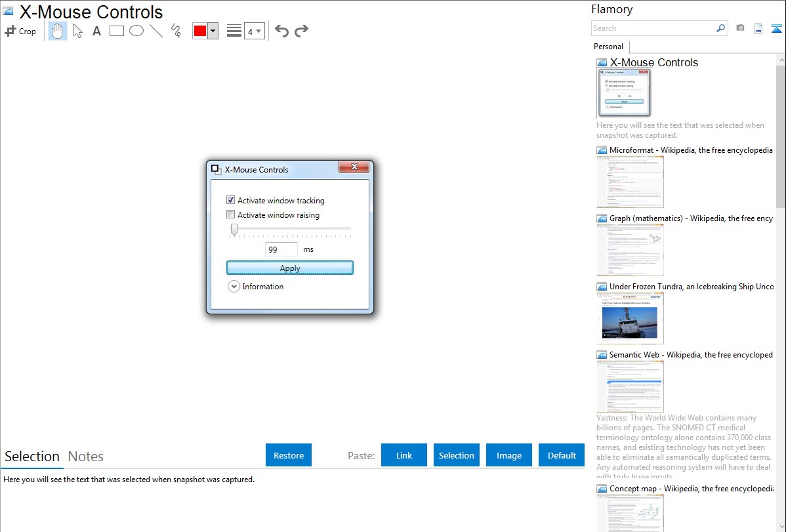Viewport: 786px width, 532px height.
Task: Click the snapshot icon beside Microformat title
Action: coord(602,150)
